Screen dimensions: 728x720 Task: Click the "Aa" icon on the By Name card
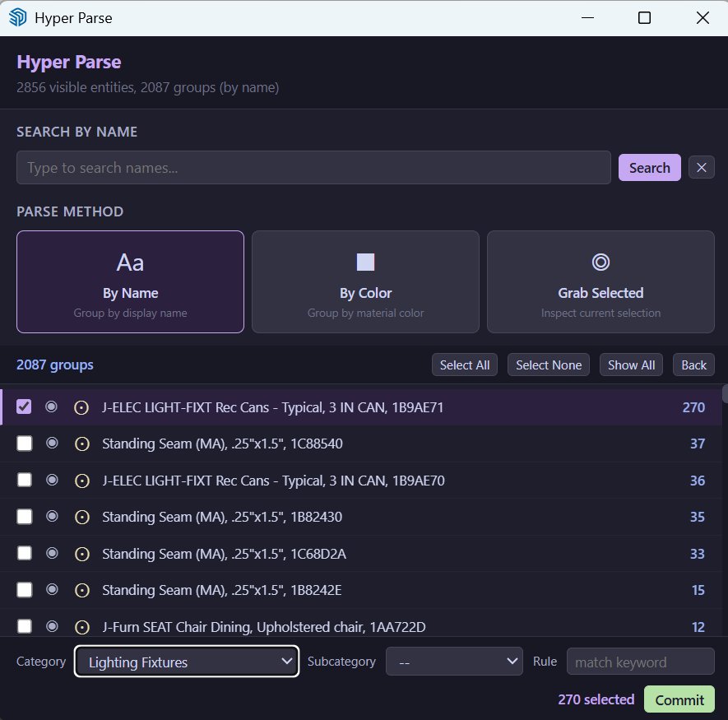[x=129, y=262]
